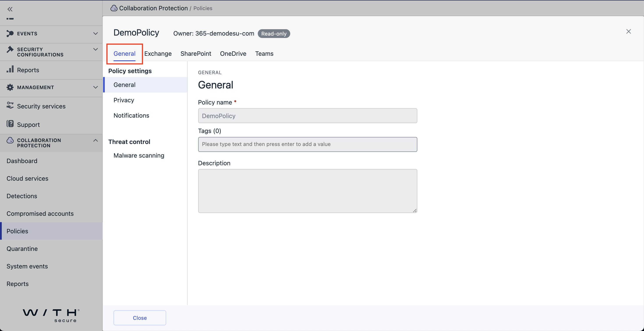Click the Description text area

[308, 191]
